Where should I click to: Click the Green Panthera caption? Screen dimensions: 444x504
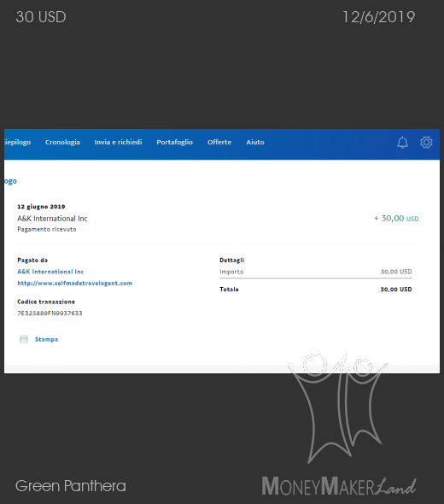pos(71,486)
